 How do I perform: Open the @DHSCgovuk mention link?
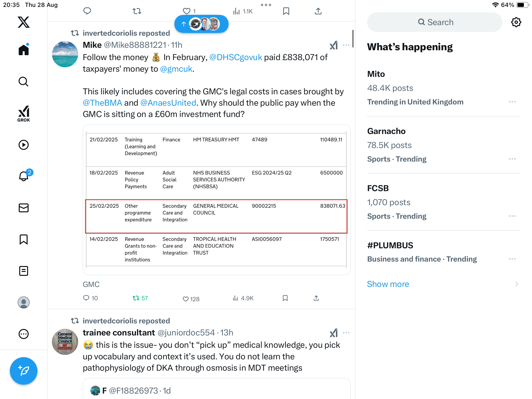[235, 57]
